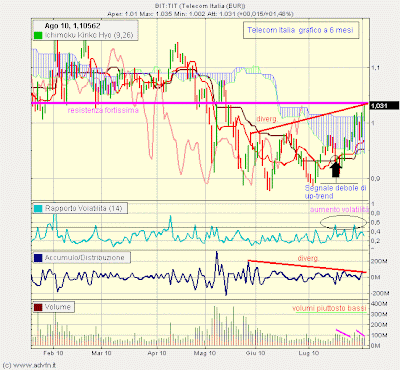Click the 1.1 price axis label
400x370 pixels.
pos(375,68)
